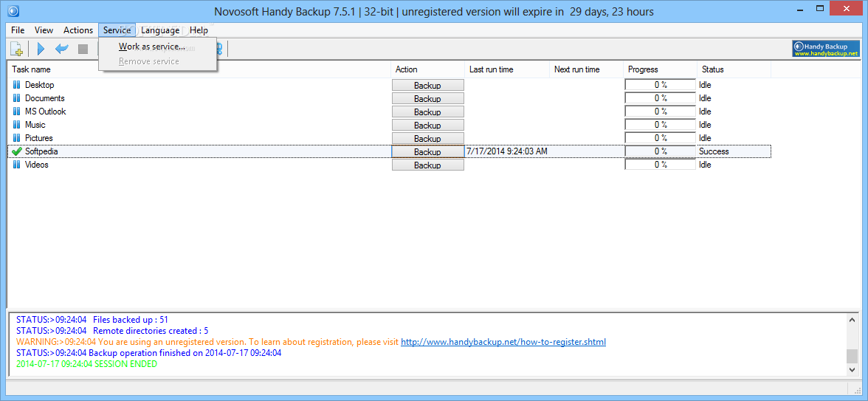Click the Files backed up : 51 log line
The height and width of the screenshot is (401, 868).
(x=92, y=320)
